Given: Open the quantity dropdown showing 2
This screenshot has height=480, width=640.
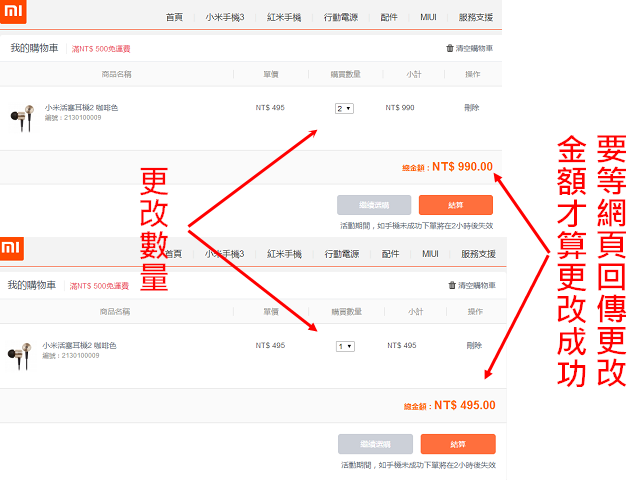Looking at the screenshot, I should click(344, 109).
